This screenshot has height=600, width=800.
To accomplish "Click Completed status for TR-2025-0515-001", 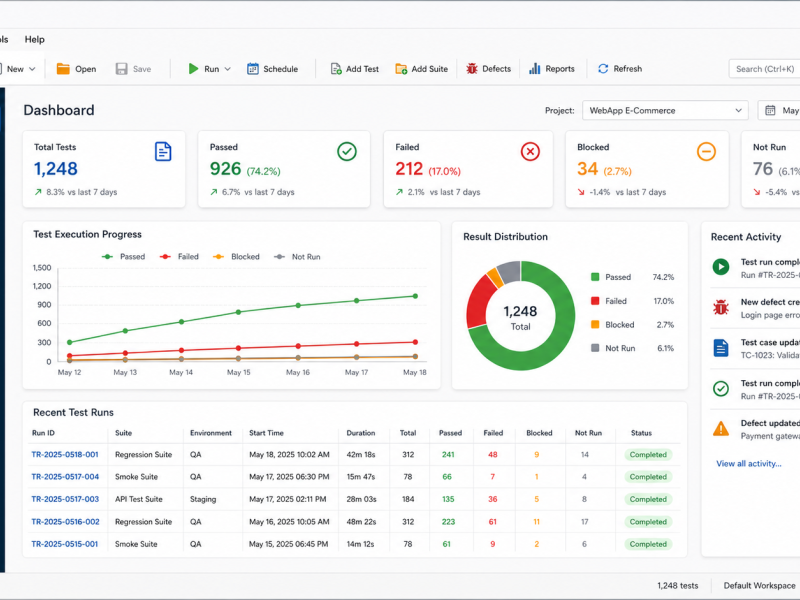I will tap(648, 544).
